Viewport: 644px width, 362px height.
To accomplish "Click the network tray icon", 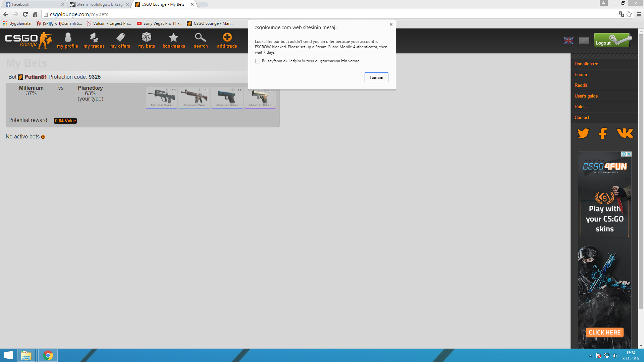I will (x=607, y=356).
